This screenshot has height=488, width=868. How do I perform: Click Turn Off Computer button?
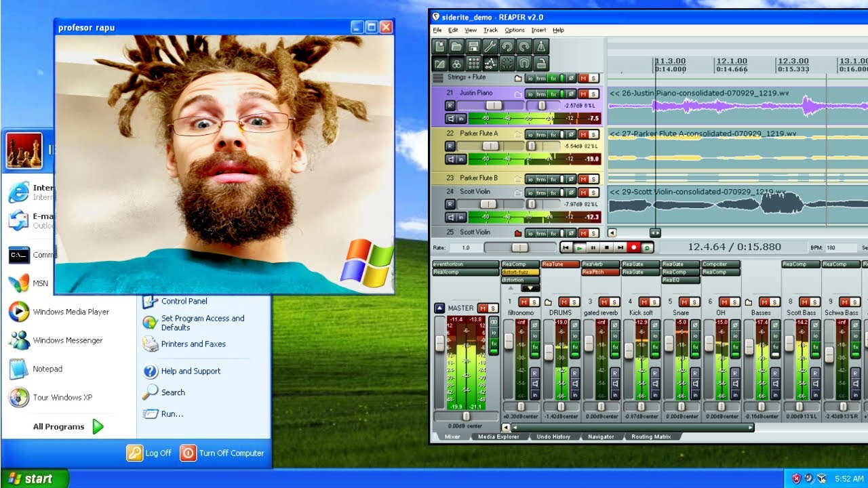click(x=222, y=453)
